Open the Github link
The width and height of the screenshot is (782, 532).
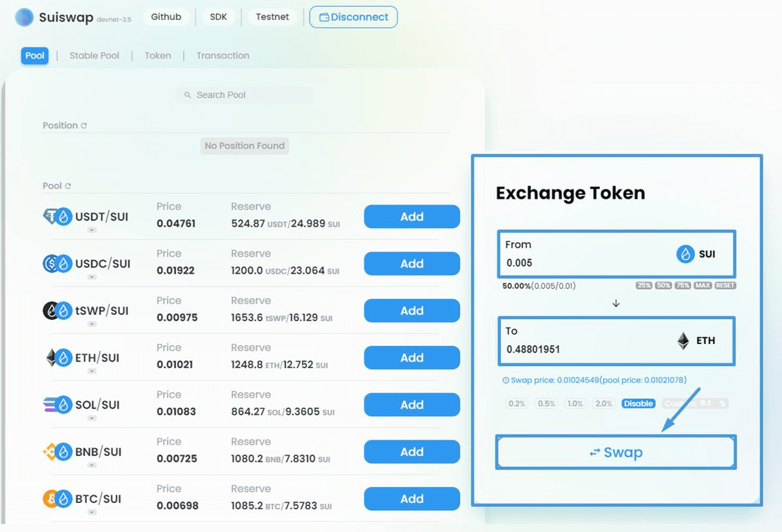166,17
